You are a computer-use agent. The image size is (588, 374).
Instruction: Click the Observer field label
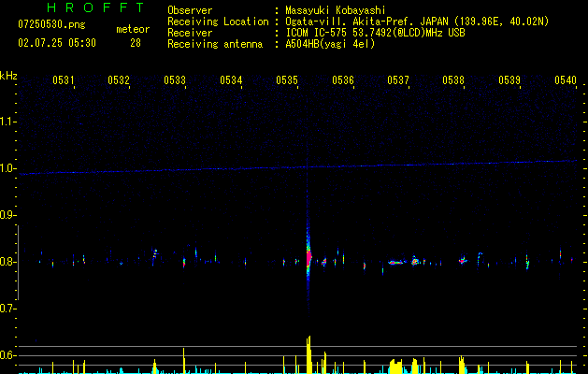point(190,10)
